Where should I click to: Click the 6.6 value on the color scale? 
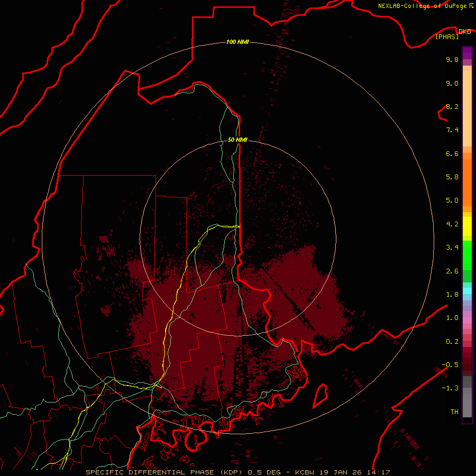pos(452,153)
